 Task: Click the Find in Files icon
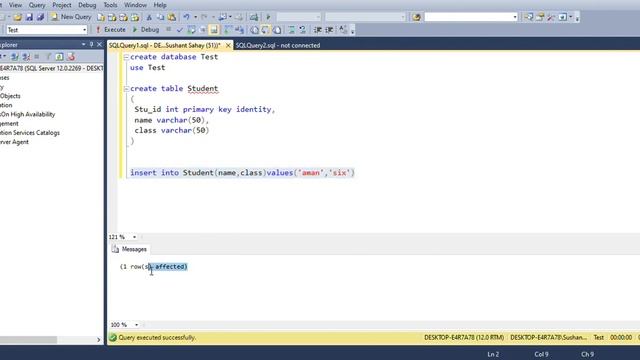coord(416,17)
